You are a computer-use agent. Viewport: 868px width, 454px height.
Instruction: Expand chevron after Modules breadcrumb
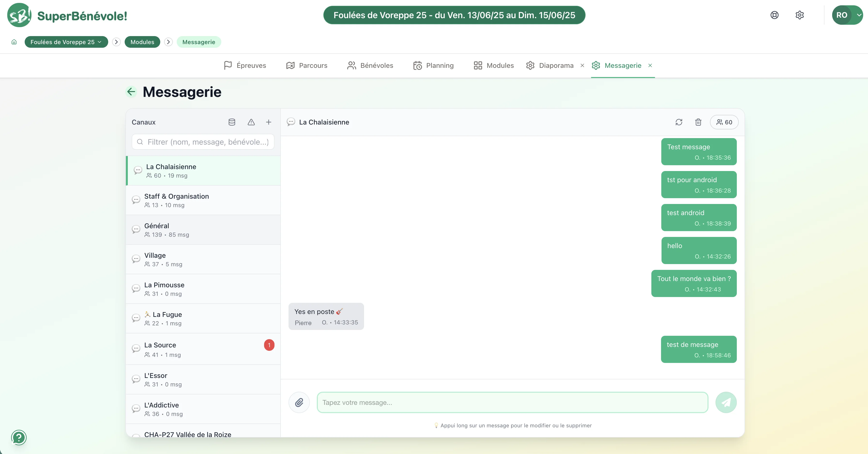point(168,42)
